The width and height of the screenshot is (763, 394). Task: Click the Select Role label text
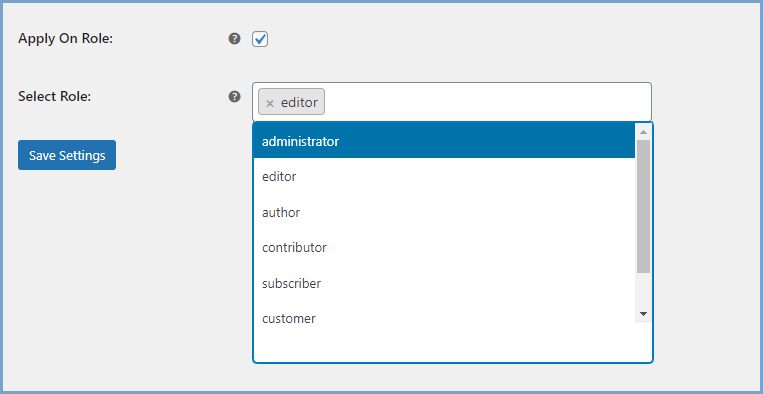[x=54, y=96]
